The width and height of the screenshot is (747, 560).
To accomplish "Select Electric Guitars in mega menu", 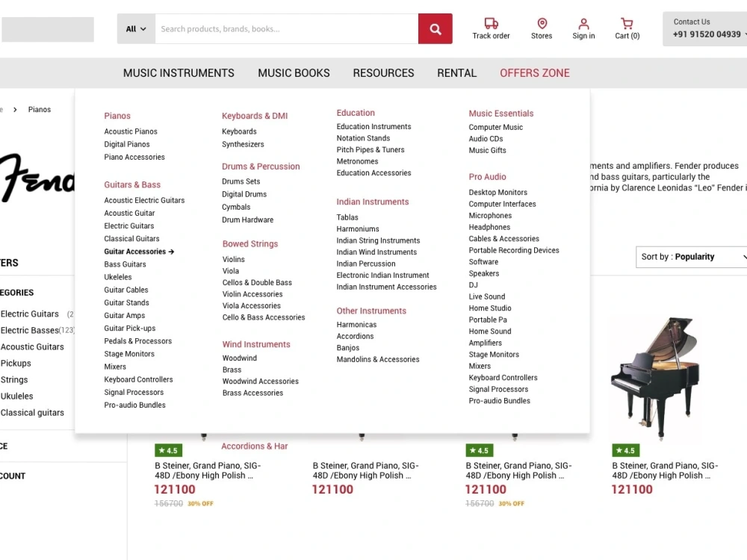I will tap(129, 225).
